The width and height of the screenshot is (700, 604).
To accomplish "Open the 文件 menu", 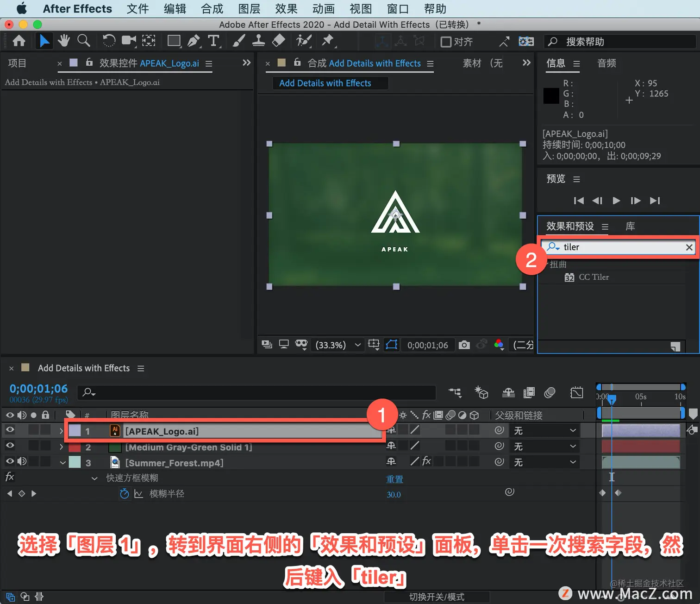I will (x=138, y=9).
